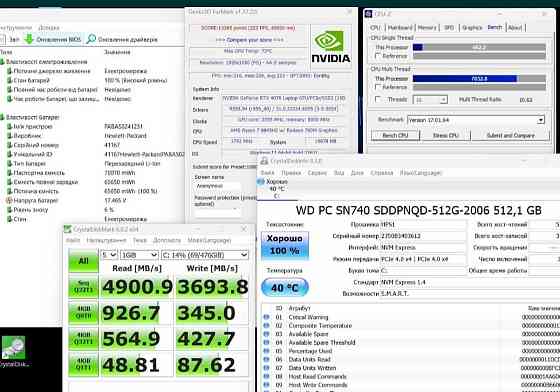The width and height of the screenshot is (560, 392).
Task: Click the icon beside Hewlett-Packard manufacturer row
Action: tap(9, 136)
